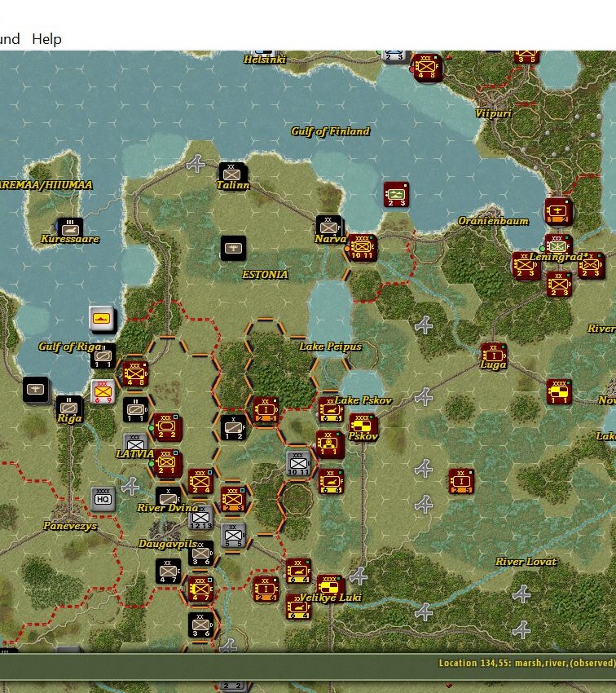Click the 'River Lovat' map label

tap(526, 562)
